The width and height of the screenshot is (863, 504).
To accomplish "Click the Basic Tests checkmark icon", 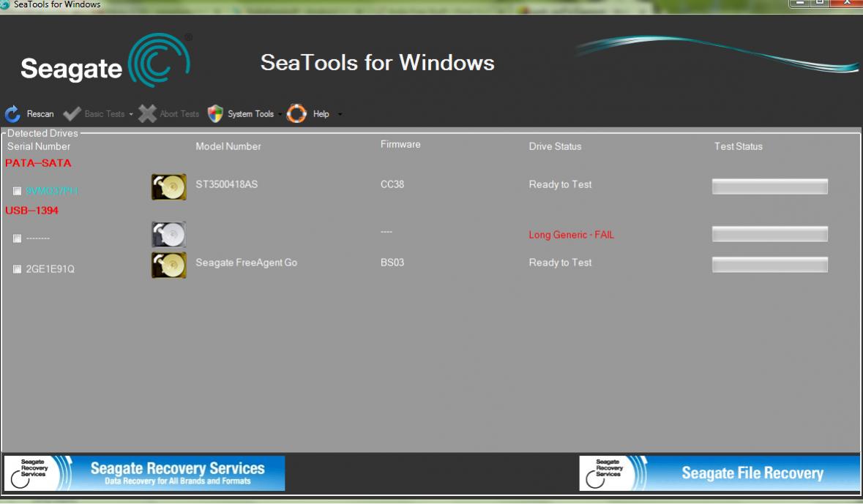I will click(72, 114).
